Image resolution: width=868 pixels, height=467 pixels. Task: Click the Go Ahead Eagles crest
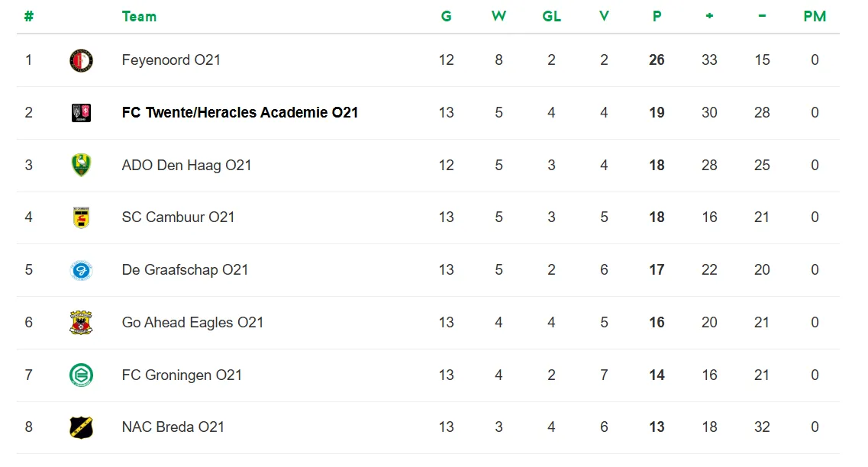[x=81, y=323]
